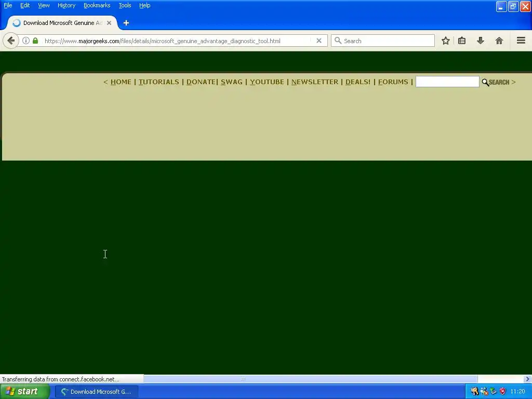Click the DEALS! link
Screen dimensions: 532x399
click(358, 82)
